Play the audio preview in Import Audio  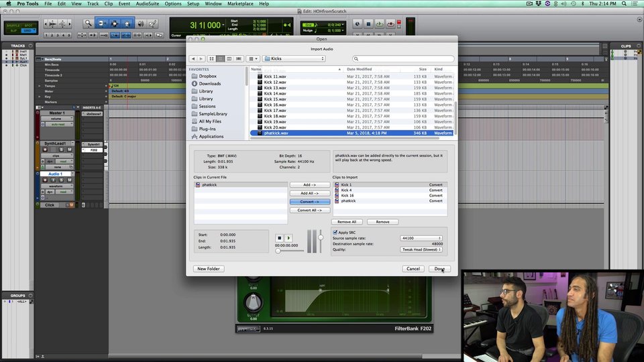point(288,238)
